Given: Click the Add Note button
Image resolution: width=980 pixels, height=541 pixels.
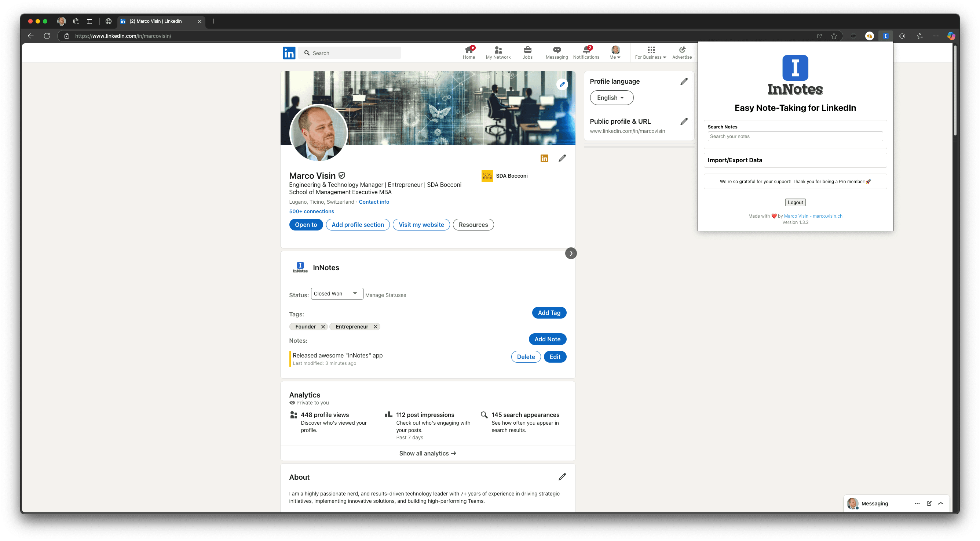Looking at the screenshot, I should pyautogui.click(x=547, y=339).
